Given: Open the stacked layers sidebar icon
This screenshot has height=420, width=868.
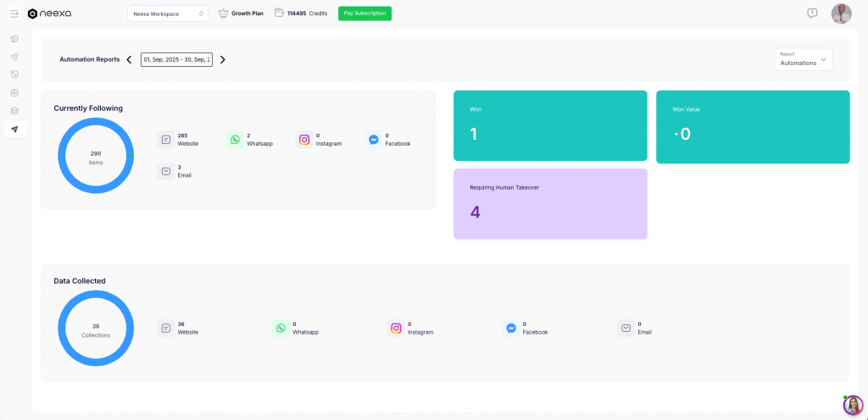Looking at the screenshot, I should click(x=14, y=111).
